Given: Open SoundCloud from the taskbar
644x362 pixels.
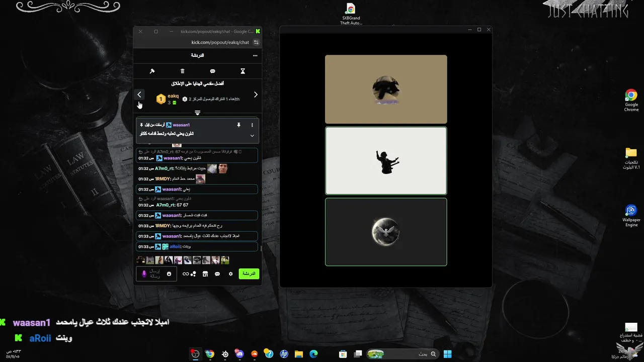Looking at the screenshot, I should click(254, 354).
